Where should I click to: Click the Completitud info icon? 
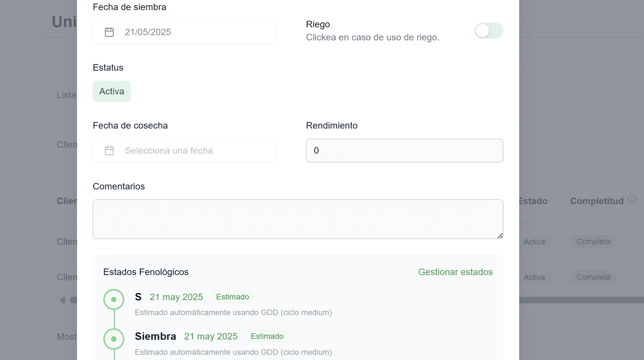click(631, 200)
